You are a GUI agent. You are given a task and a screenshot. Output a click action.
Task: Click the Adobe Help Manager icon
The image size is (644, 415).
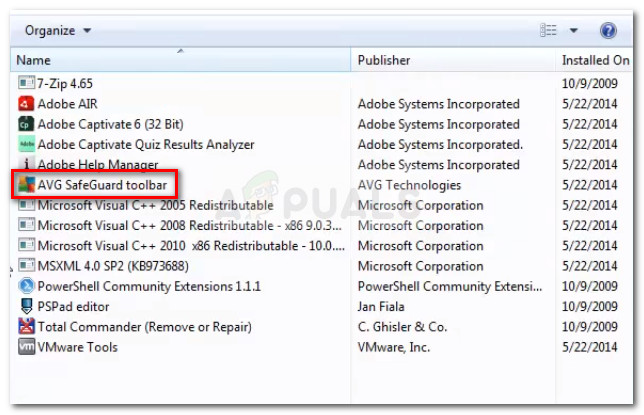pos(26,164)
